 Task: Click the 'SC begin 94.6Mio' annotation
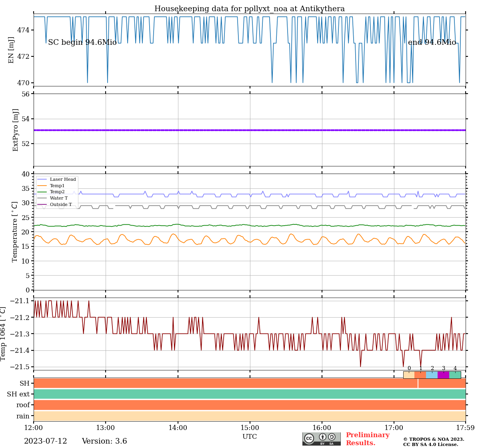82,42
